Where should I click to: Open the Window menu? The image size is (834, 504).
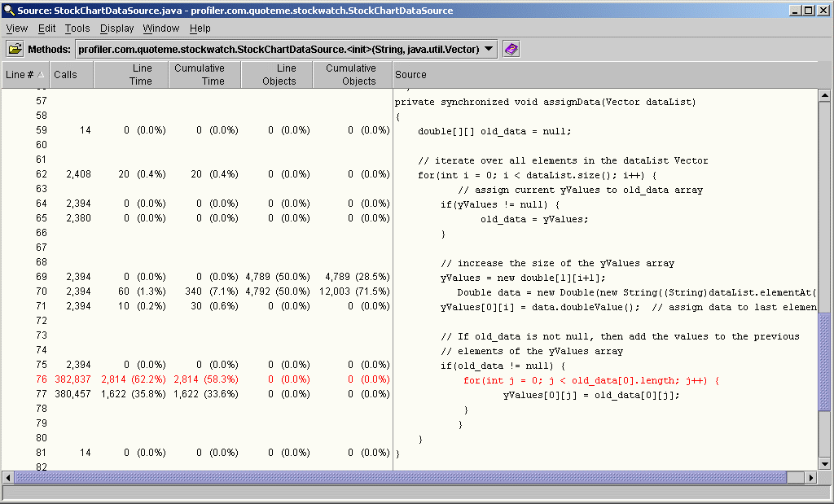160,28
